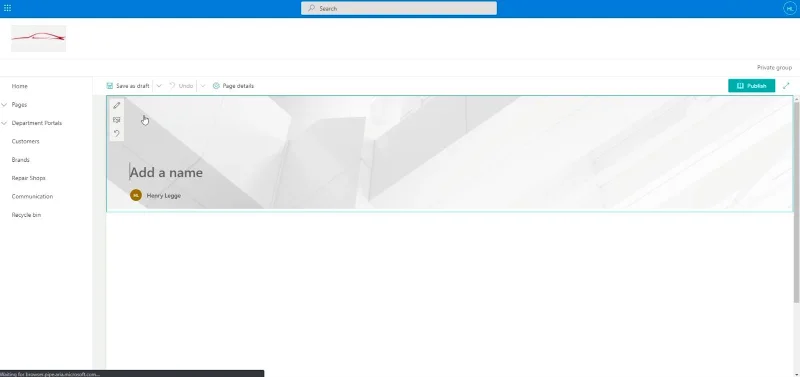The height and width of the screenshot is (377, 800).
Task: Publish the page
Action: [751, 86]
